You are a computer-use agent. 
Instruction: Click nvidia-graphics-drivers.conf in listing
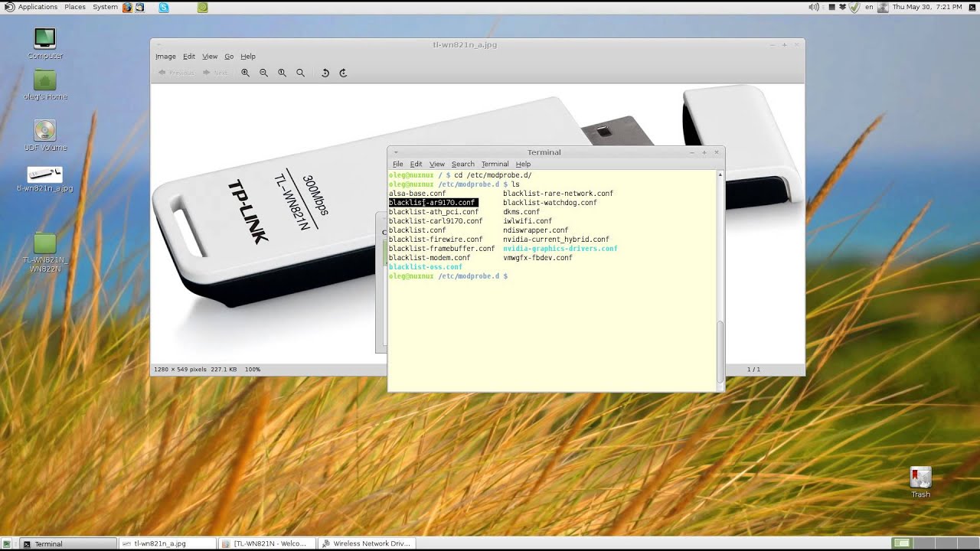pos(560,249)
